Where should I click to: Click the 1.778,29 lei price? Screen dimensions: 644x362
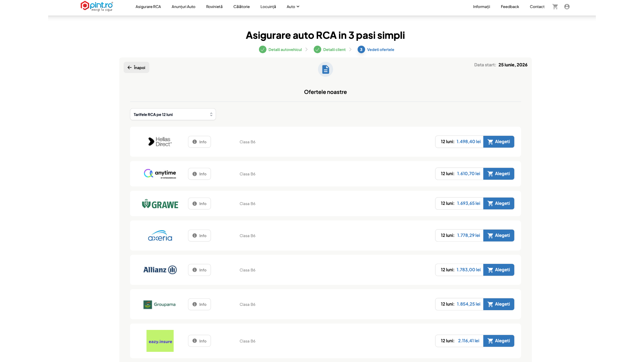click(x=468, y=236)
